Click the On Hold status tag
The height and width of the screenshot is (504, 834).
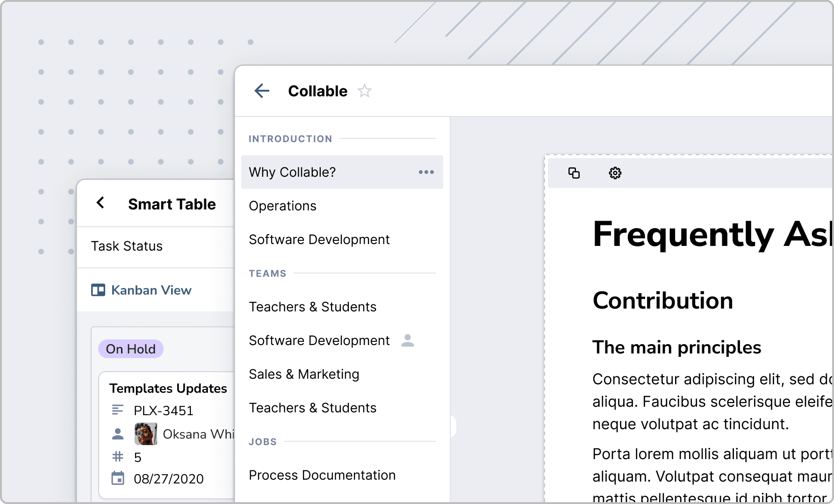pos(130,349)
